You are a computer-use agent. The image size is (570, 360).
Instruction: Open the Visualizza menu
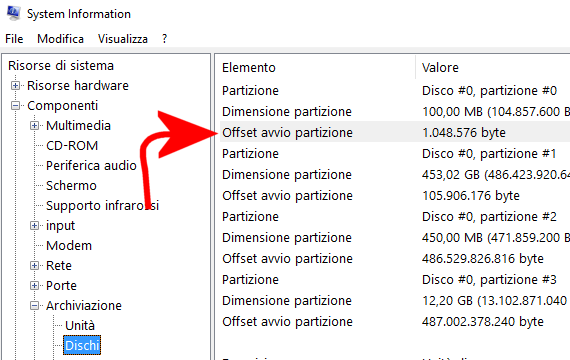pos(123,39)
